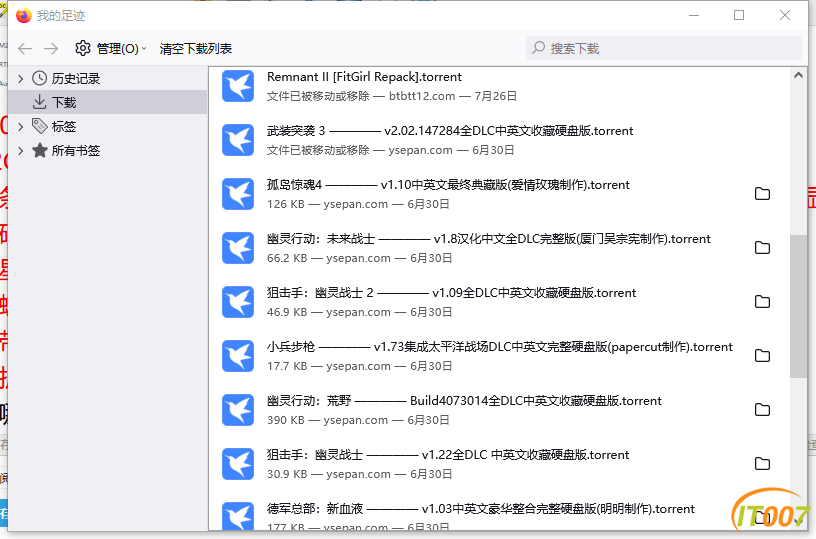This screenshot has width=816, height=539.
Task: Click the btbtt12.com — 7月26日 status line
Action: click(x=392, y=96)
